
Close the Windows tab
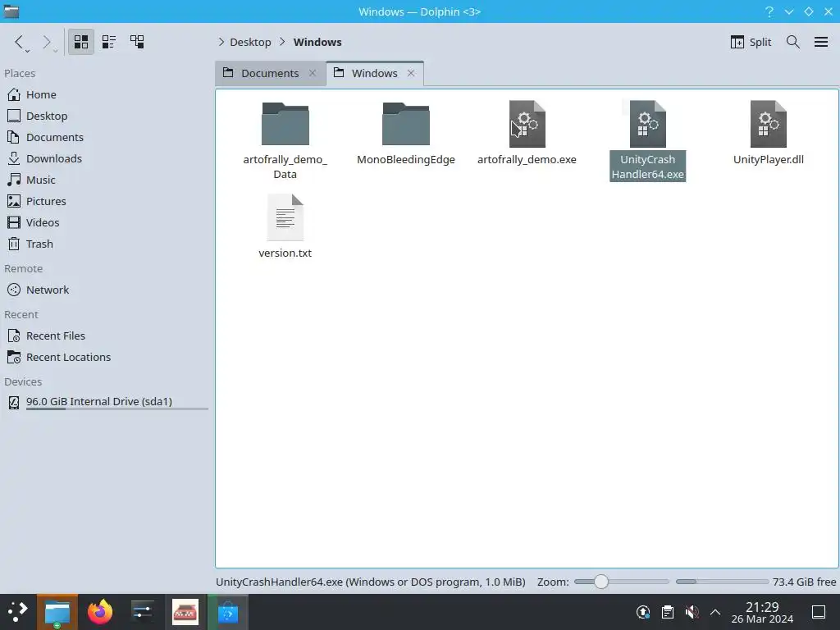click(x=411, y=73)
